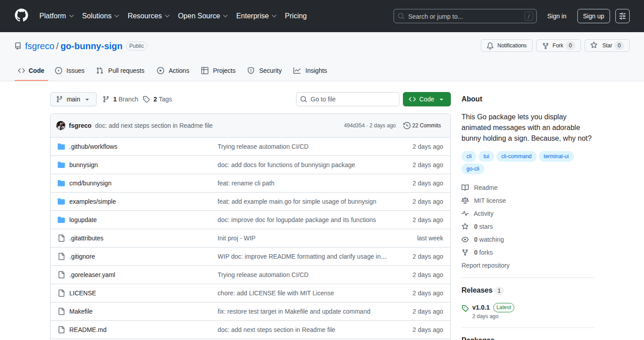644x340 pixels.
Task: Click the go-cli topic tag
Action: click(473, 169)
